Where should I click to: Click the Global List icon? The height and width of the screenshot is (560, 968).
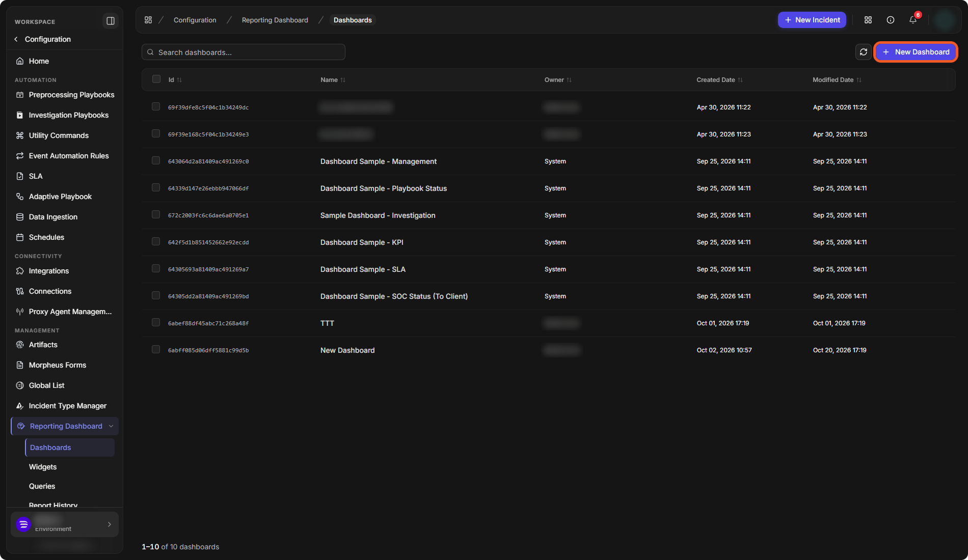(20, 385)
